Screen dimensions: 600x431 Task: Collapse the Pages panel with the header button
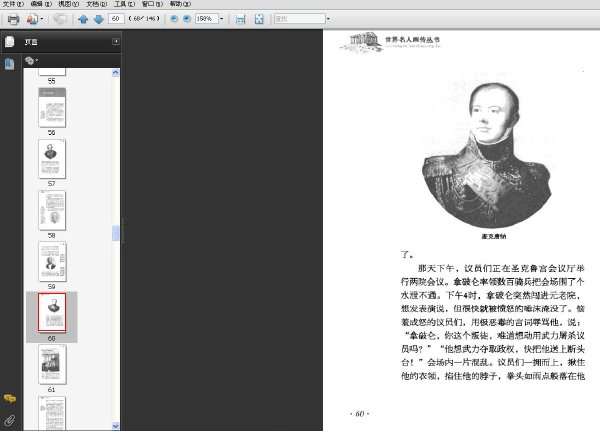(x=116, y=41)
